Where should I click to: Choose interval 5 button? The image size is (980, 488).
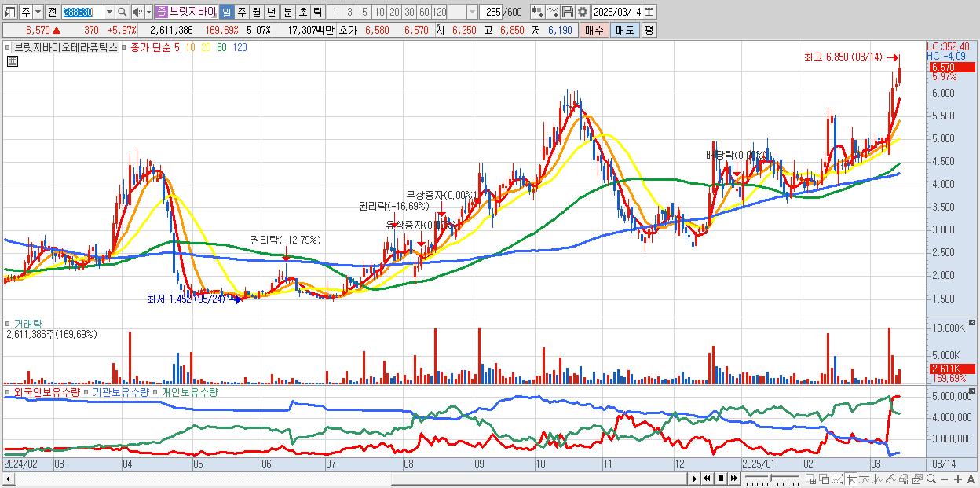coord(364,13)
